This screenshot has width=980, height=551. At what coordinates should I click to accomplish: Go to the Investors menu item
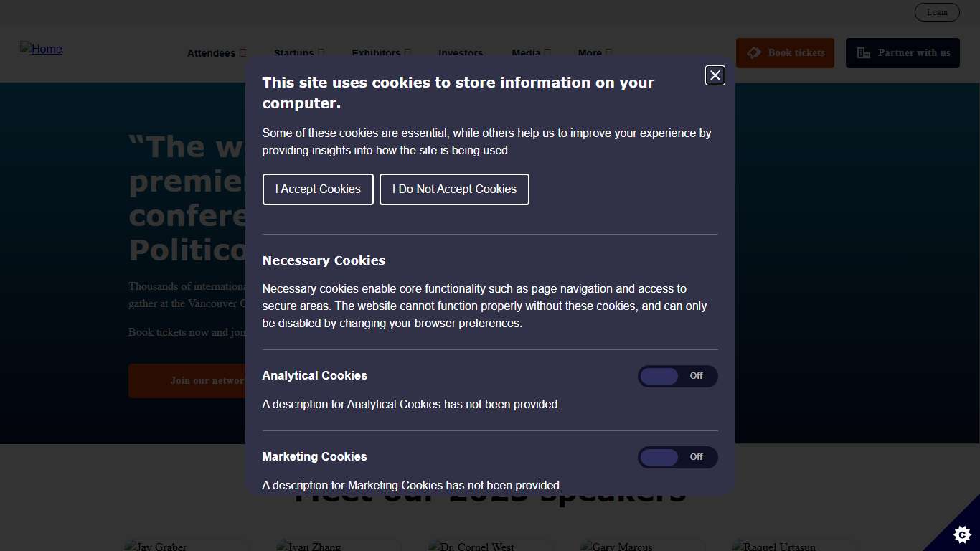pos(461,53)
